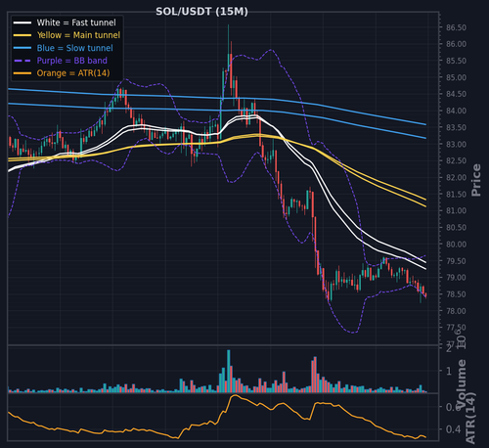Click the vertical 'ATR(14)' axis title
The image size is (489, 448).
tap(470, 419)
